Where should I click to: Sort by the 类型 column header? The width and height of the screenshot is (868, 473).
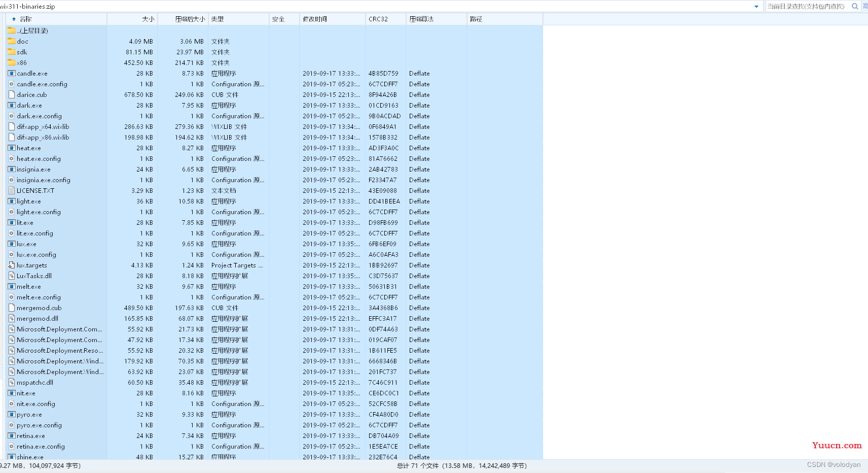[x=239, y=19]
